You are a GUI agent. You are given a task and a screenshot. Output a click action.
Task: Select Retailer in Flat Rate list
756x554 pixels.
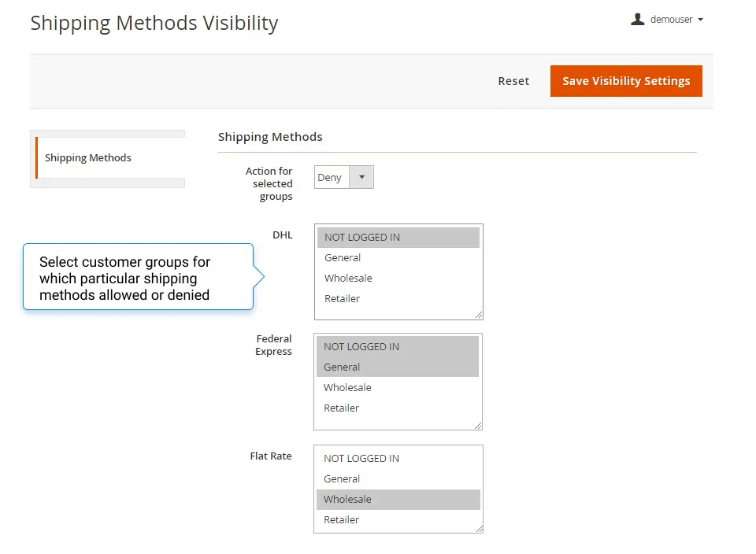coord(398,520)
